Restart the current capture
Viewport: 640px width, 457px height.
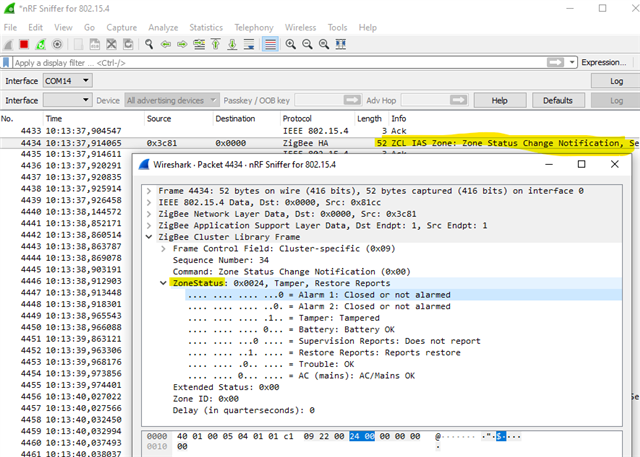click(40, 44)
